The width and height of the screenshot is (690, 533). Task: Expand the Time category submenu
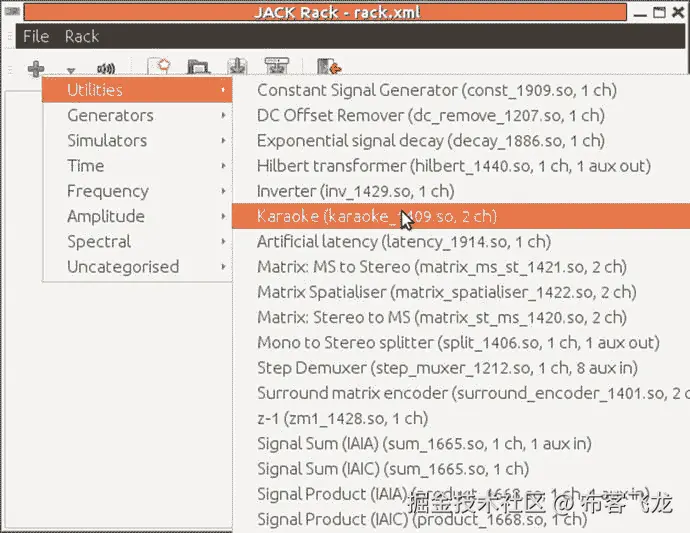point(137,166)
